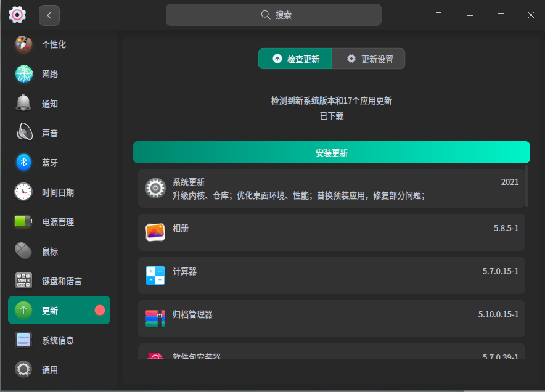Open the hamburger main menu
545x392 pixels.
[x=439, y=15]
